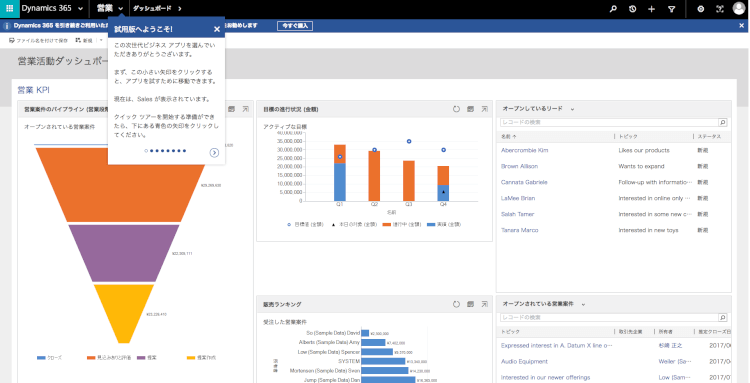Click the Q3 bar in goal chart
The width and height of the screenshot is (750, 383).
[408, 181]
